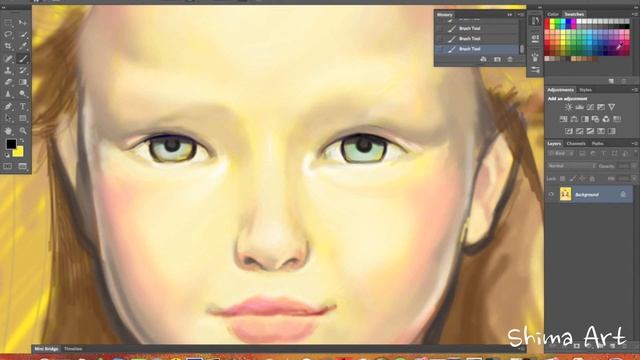The width and height of the screenshot is (640, 360).
Task: Select the Hand tool
Action: click(8, 131)
